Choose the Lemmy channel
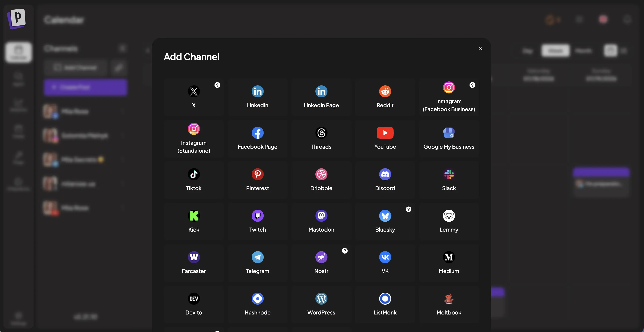 (x=449, y=222)
